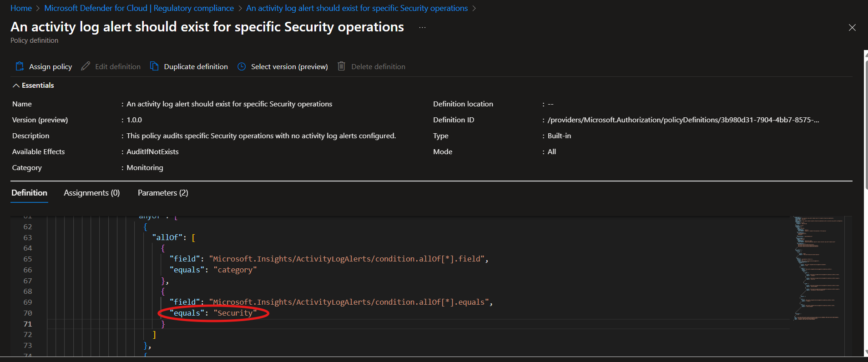
Task: Open the Parameters (2) tab
Action: (x=163, y=193)
